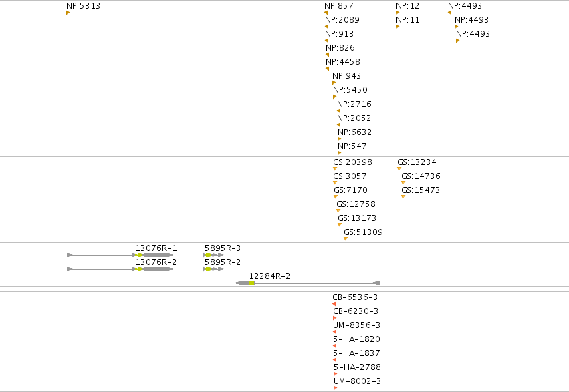Click the NP:826 triangle glyph
The height and width of the screenshot is (392, 569).
[328, 55]
